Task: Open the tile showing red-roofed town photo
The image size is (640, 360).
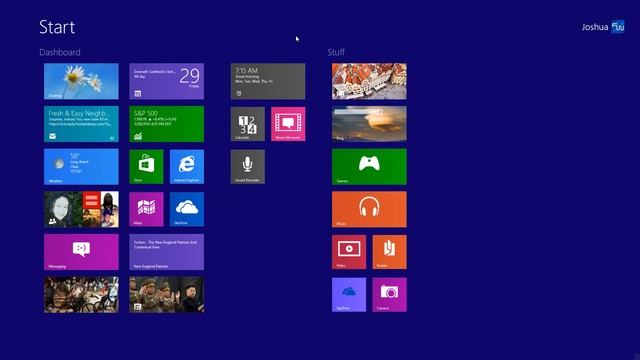Action: (369, 81)
